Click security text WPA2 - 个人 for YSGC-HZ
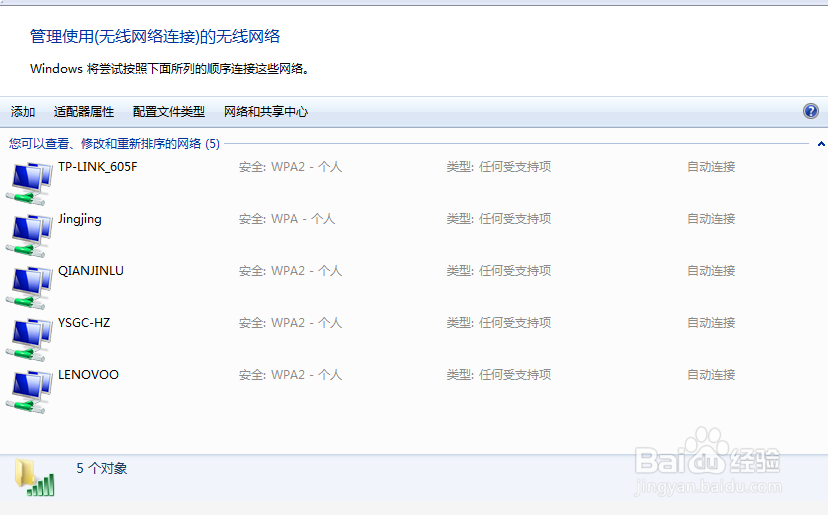 (307, 323)
